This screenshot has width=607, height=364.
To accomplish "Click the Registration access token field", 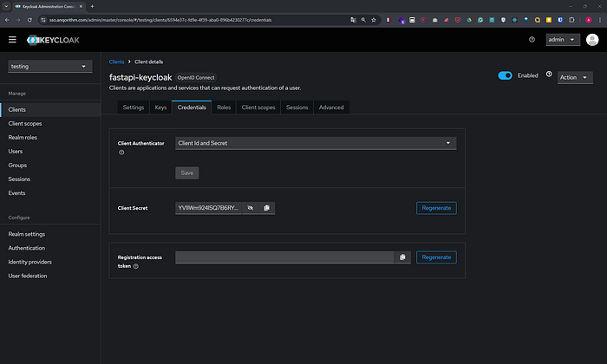I will click(x=284, y=257).
